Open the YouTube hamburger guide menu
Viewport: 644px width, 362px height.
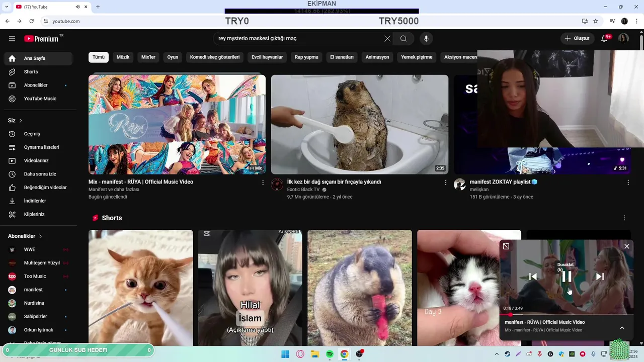(x=12, y=39)
